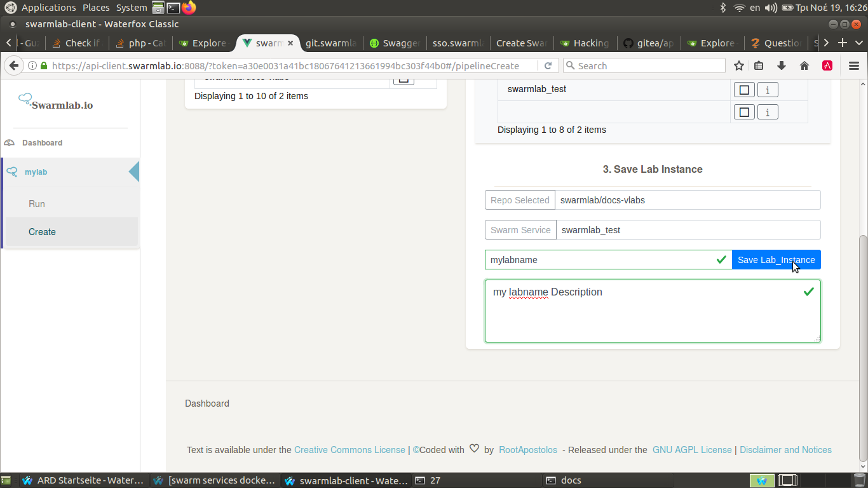Show info for the swarmlab_test service row

tap(768, 90)
